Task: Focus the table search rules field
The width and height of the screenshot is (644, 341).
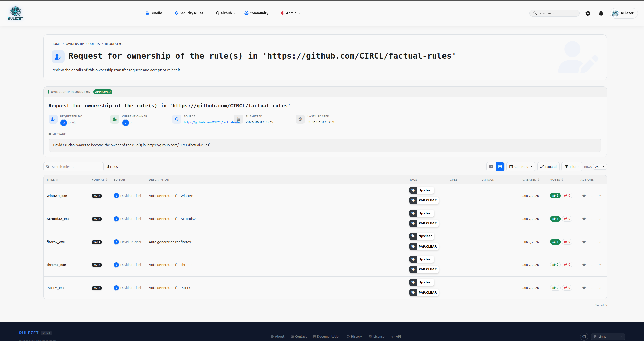Action: click(x=73, y=167)
